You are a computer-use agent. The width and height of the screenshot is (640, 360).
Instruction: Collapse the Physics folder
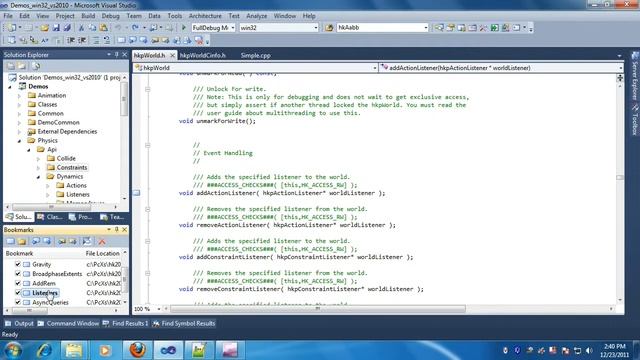(19, 140)
